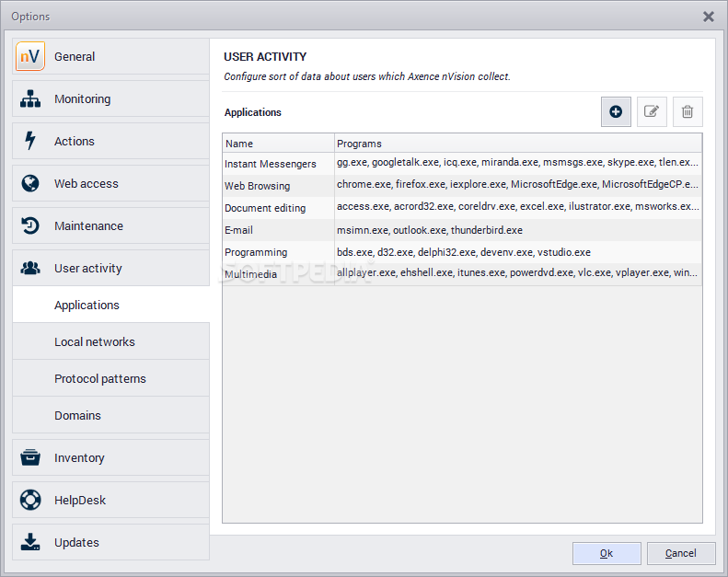Click the chrome.exe, firefox.exe programs cell

click(517, 184)
